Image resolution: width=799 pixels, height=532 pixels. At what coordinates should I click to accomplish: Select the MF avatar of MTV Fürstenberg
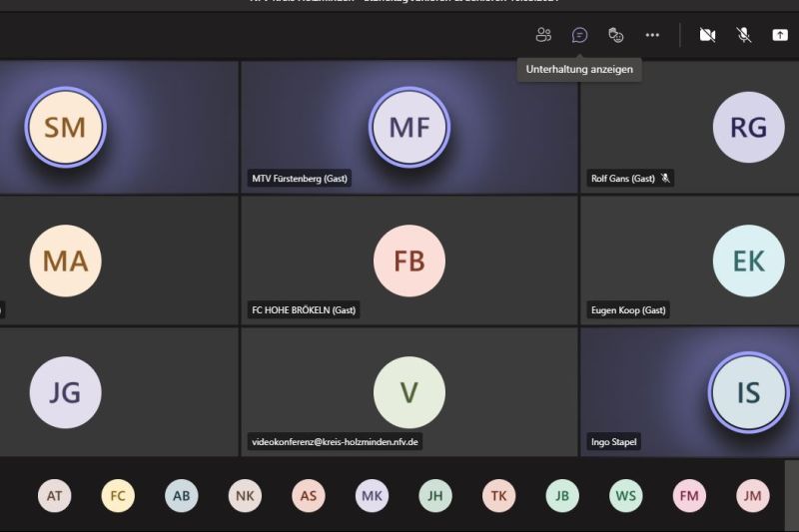[x=409, y=128]
